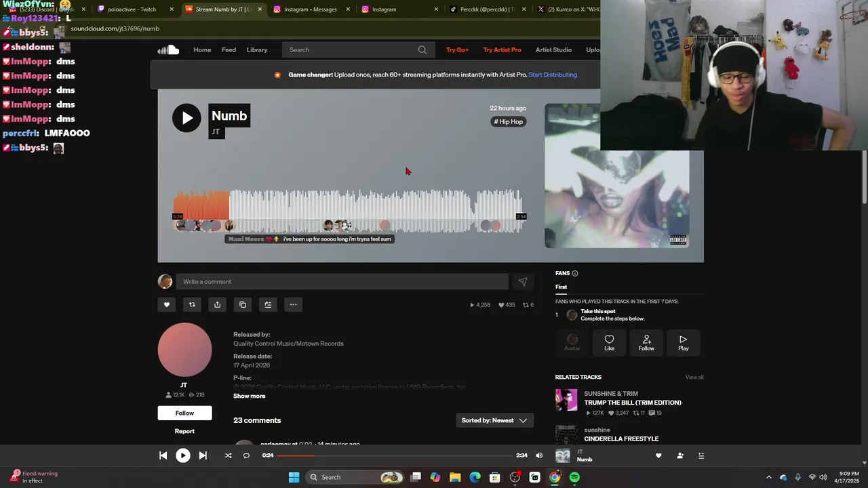868x488 pixels.
Task: Mute volume with the speaker icon
Action: [539, 455]
